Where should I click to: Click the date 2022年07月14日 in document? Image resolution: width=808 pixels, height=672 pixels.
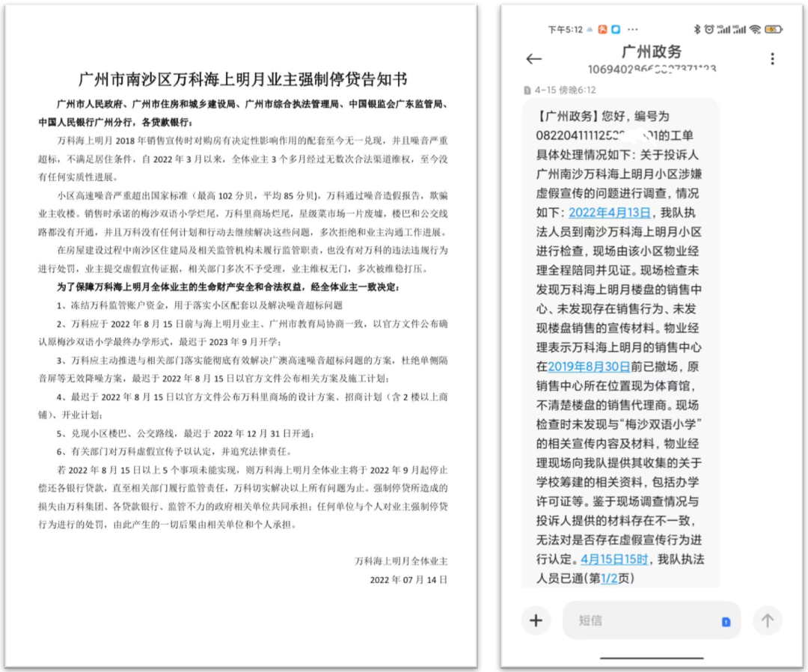[x=408, y=580]
